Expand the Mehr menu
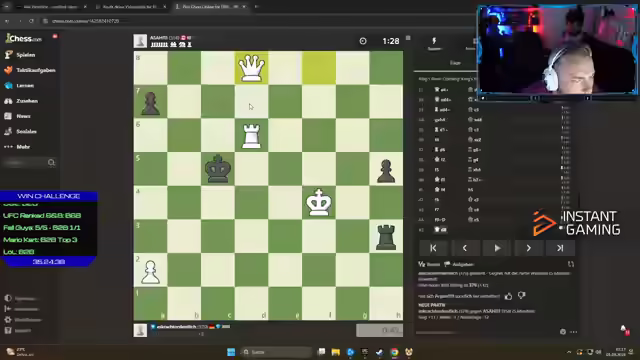The width and height of the screenshot is (640, 360). coord(17,147)
